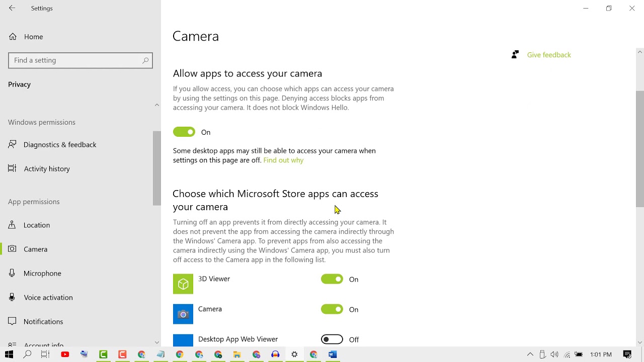This screenshot has width=644, height=362.
Task: Click the App permissions section label
Action: coord(34,202)
